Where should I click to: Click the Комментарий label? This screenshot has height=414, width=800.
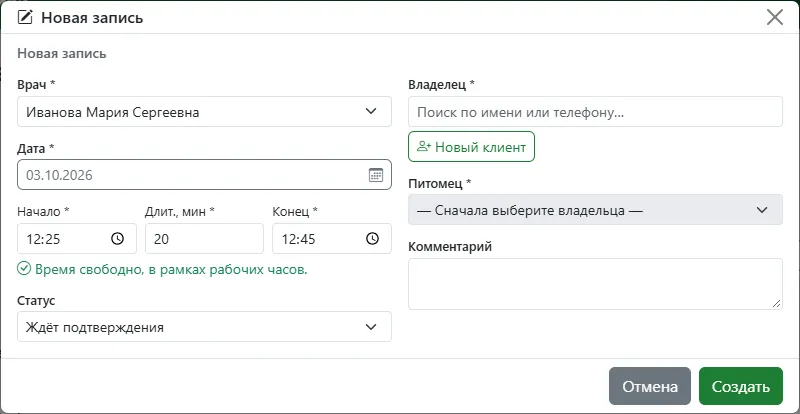(450, 247)
